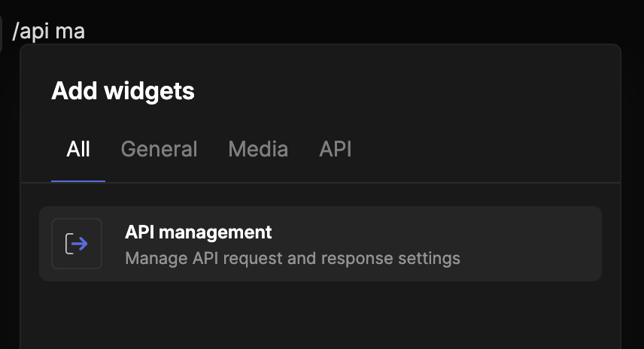644x349 pixels.
Task: Click the word "management" in the result title
Action: (215, 233)
